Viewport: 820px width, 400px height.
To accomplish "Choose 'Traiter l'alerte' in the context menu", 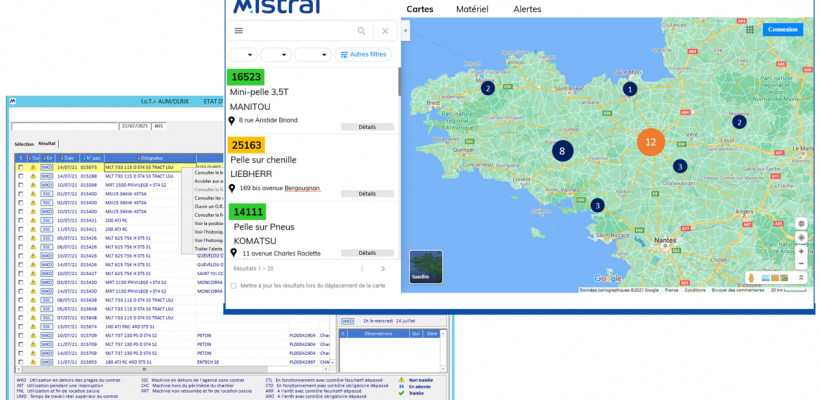I will click(208, 249).
